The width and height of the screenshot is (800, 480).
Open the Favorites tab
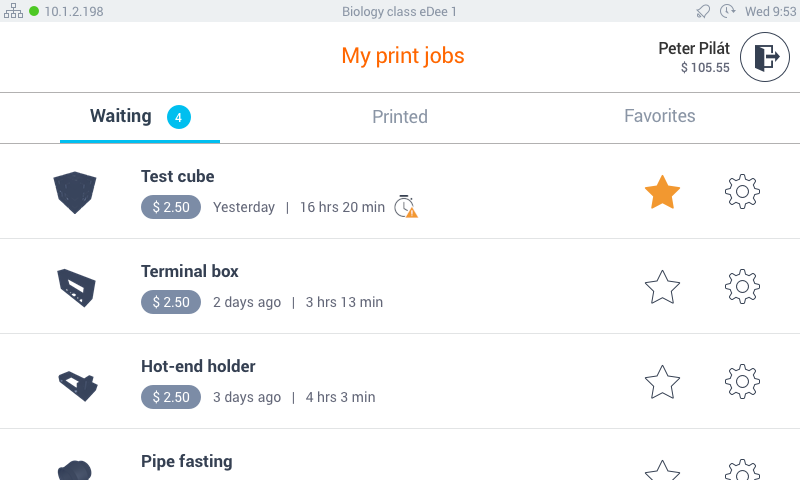tap(660, 116)
